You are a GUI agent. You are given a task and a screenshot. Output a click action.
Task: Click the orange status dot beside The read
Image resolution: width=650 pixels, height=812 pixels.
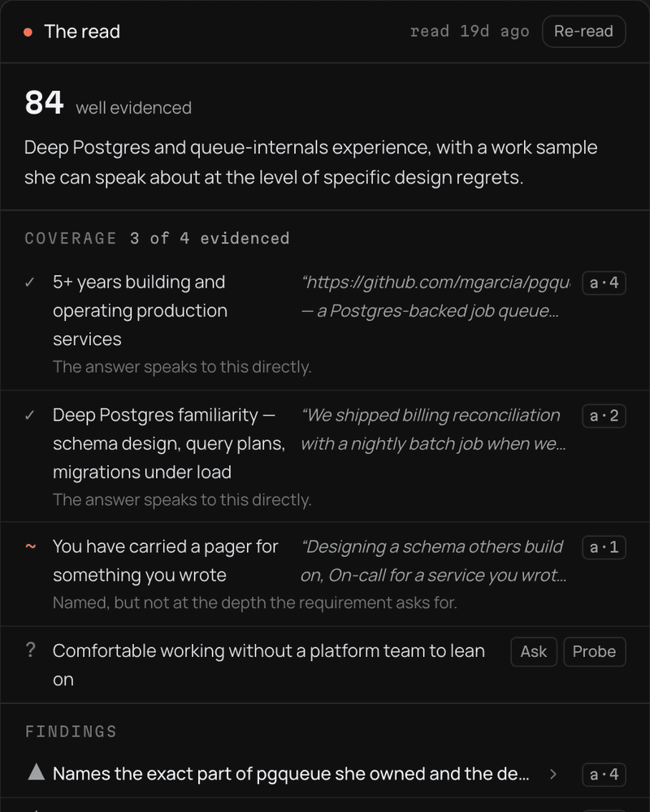(28, 32)
